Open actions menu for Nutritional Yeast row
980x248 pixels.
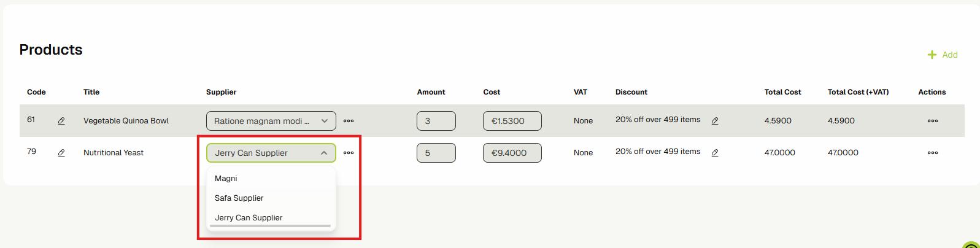point(933,153)
